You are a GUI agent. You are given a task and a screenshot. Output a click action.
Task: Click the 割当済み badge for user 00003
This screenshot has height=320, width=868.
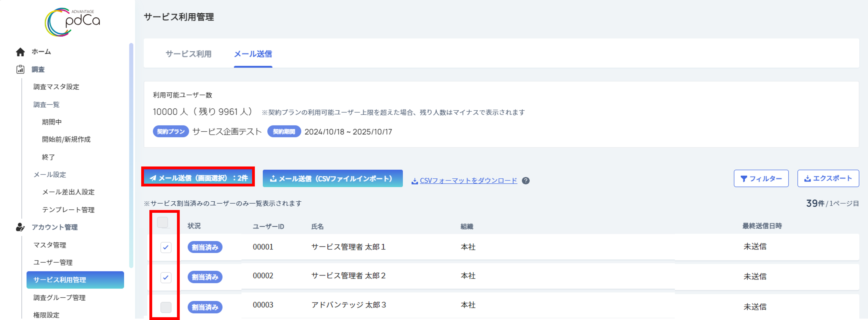(x=205, y=307)
